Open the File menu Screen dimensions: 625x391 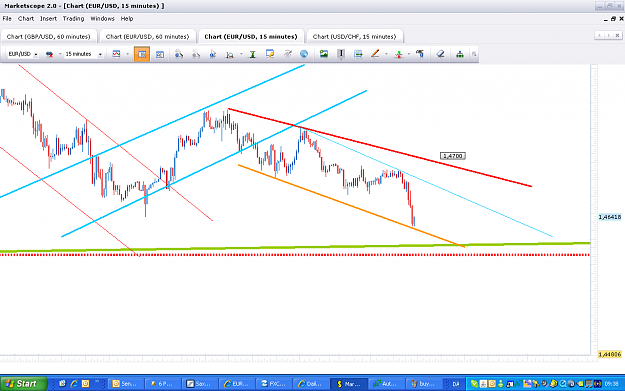coord(7,19)
